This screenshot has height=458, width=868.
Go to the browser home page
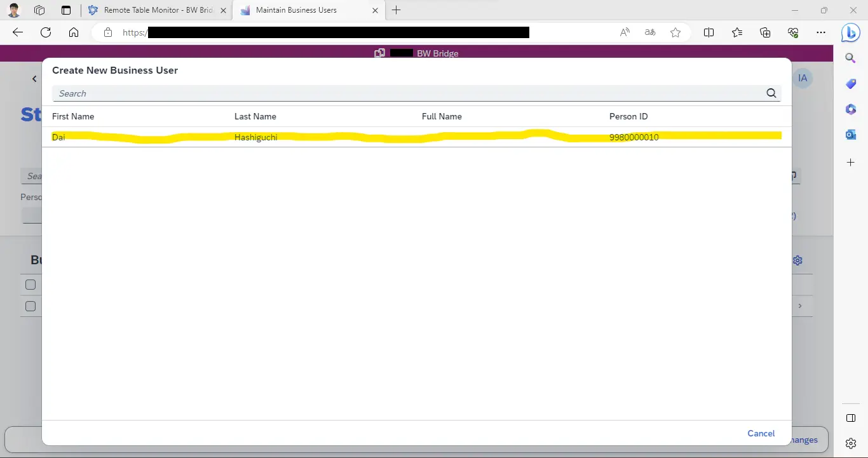(74, 32)
